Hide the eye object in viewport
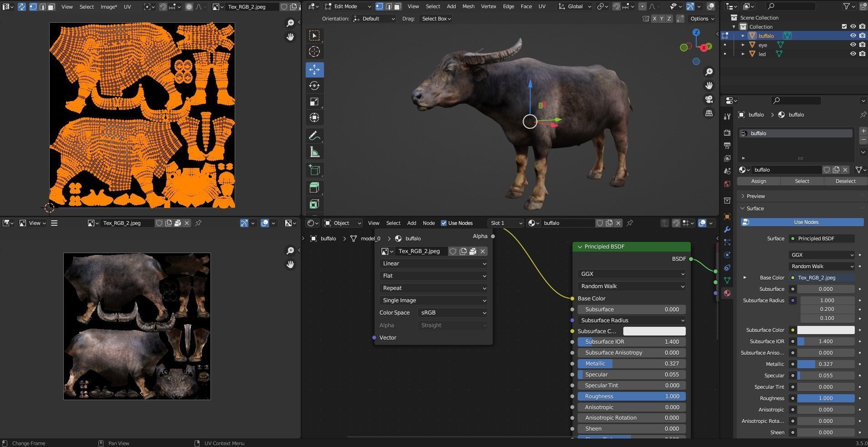Image resolution: width=868 pixels, height=447 pixels. (853, 45)
